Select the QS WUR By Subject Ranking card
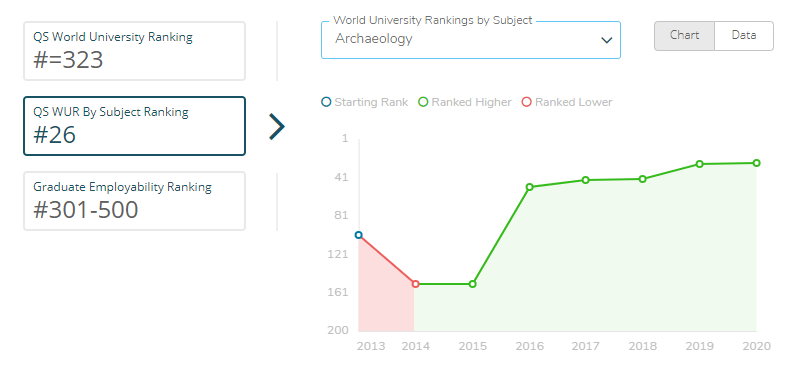Viewport: 791px width, 386px height. (135, 126)
